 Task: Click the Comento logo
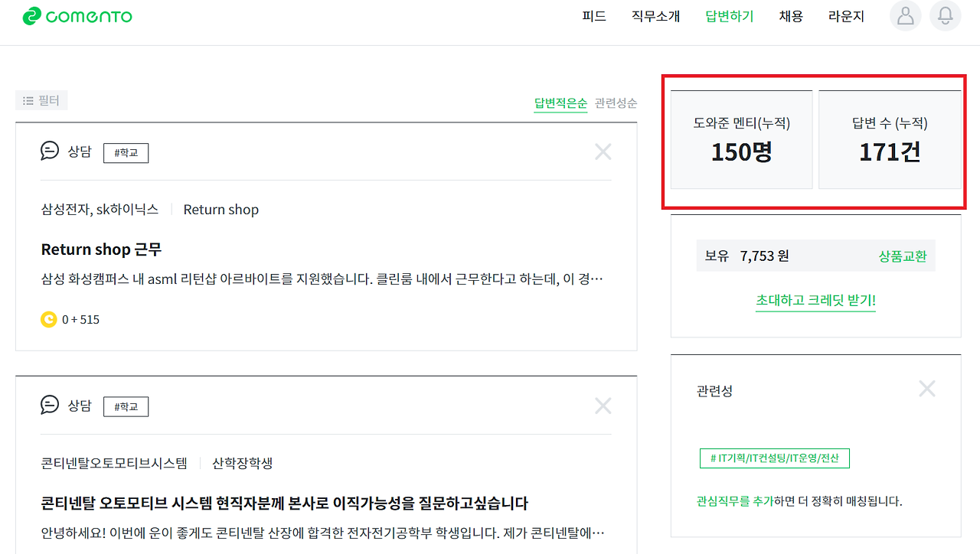77,16
